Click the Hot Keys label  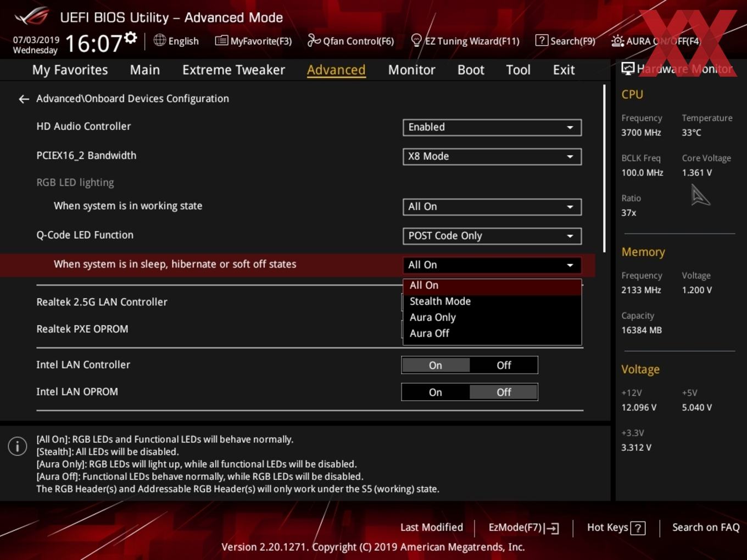click(x=607, y=528)
